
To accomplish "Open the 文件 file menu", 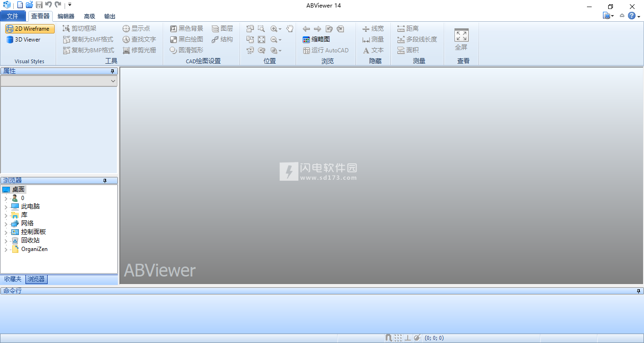I will tap(13, 16).
